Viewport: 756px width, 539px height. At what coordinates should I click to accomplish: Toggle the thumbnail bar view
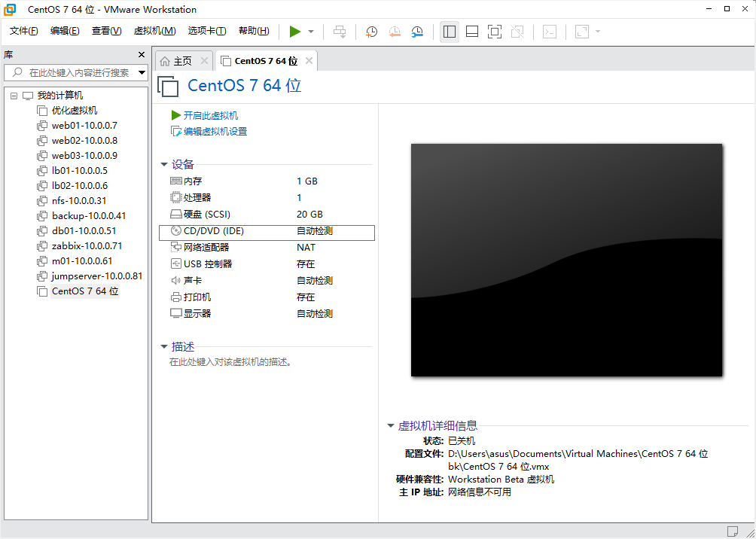point(472,32)
